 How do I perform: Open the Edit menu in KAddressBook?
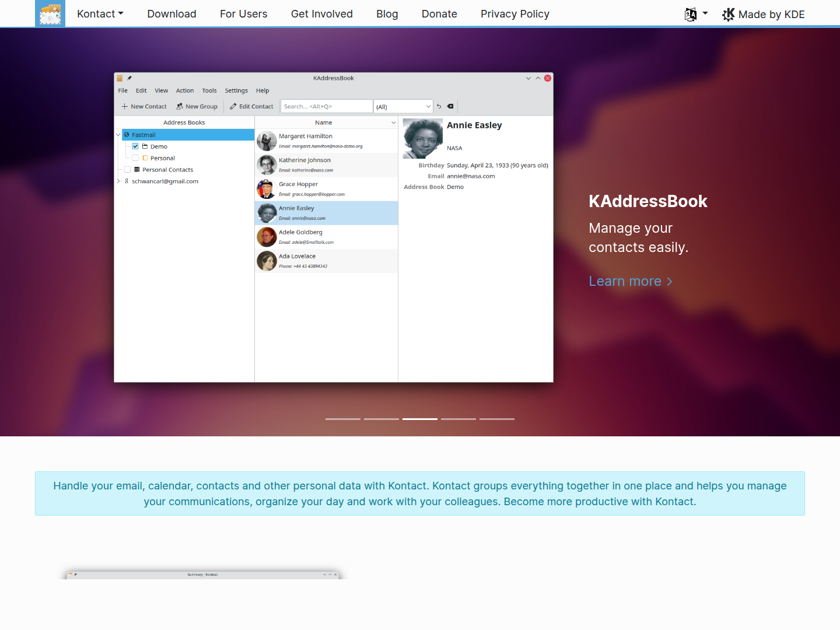(x=141, y=90)
